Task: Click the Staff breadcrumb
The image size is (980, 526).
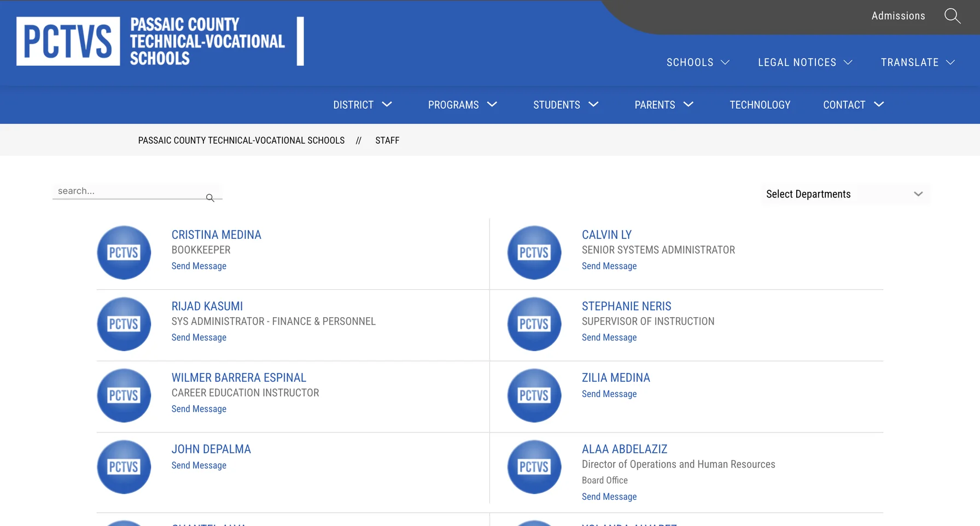Action: tap(387, 141)
